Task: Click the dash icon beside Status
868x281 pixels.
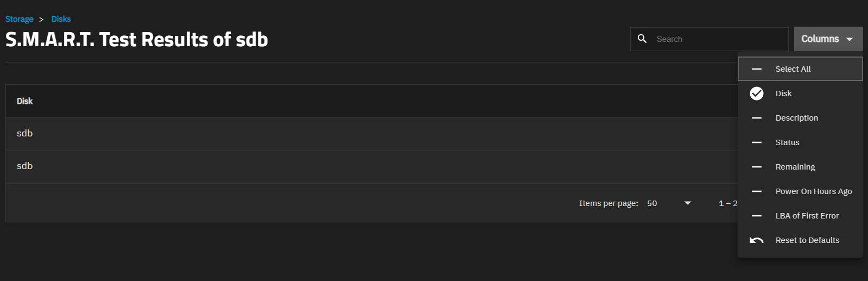Action: click(757, 142)
